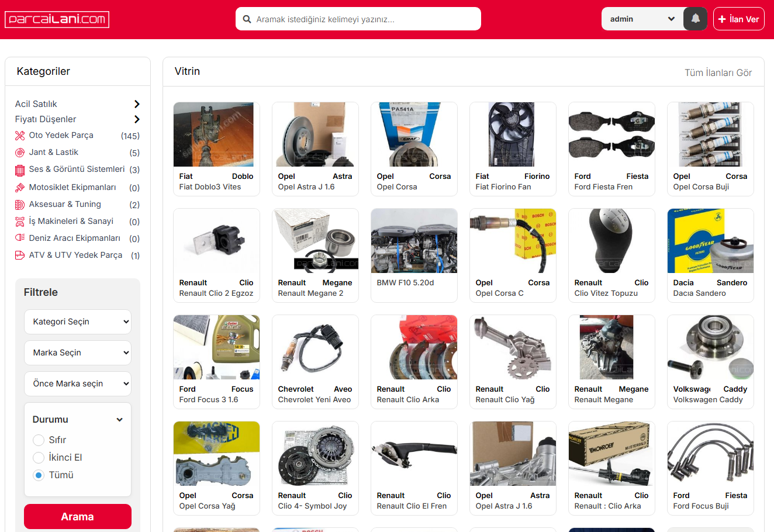Open Motosiklet Ekipmanları category
This screenshot has height=532, width=774.
coord(72,187)
